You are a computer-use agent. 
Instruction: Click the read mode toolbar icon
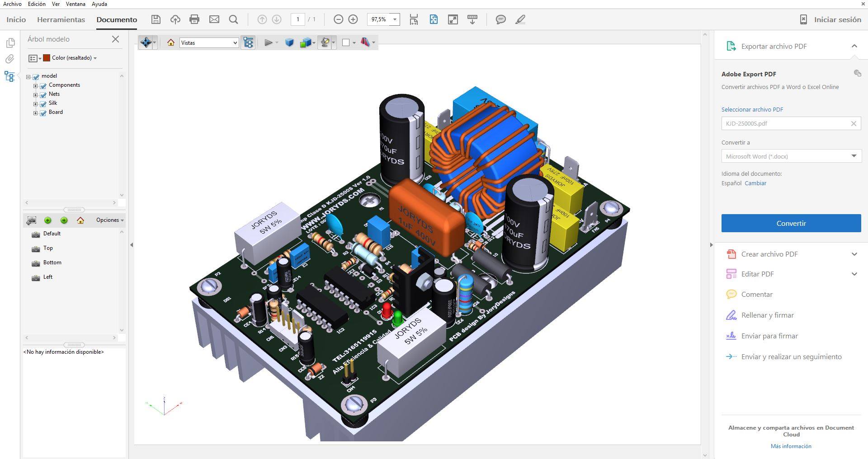pos(472,19)
